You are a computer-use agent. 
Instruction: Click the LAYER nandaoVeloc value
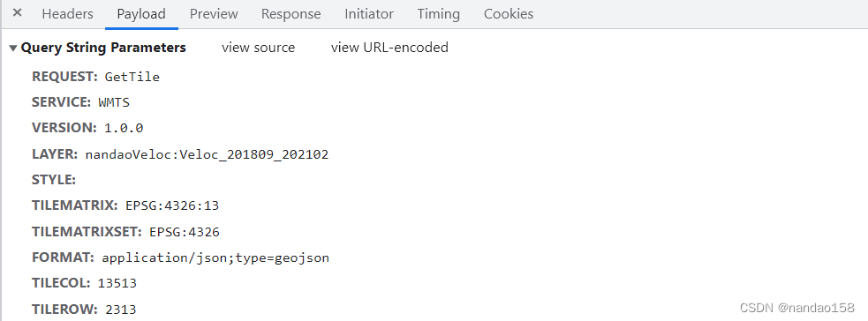pos(207,154)
